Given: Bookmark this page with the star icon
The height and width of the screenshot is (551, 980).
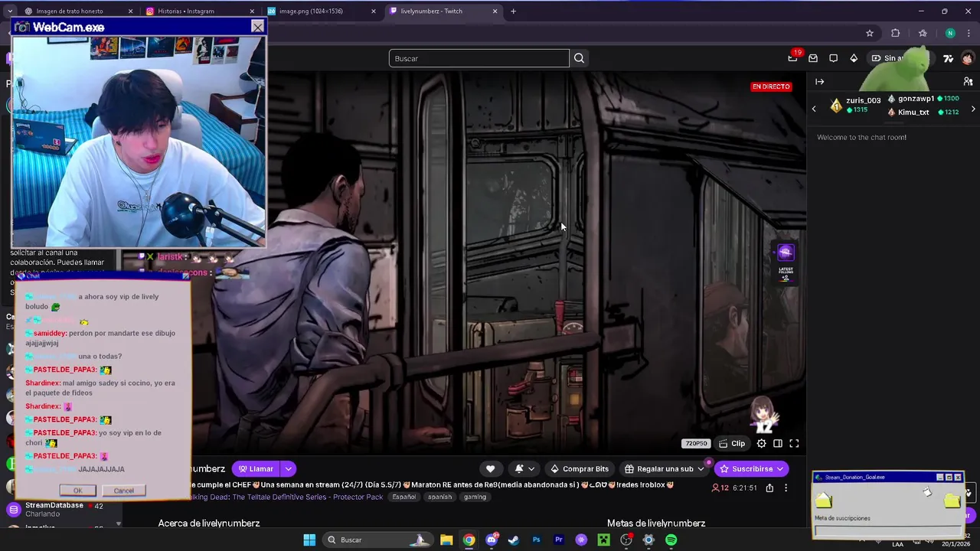Looking at the screenshot, I should 870,33.
